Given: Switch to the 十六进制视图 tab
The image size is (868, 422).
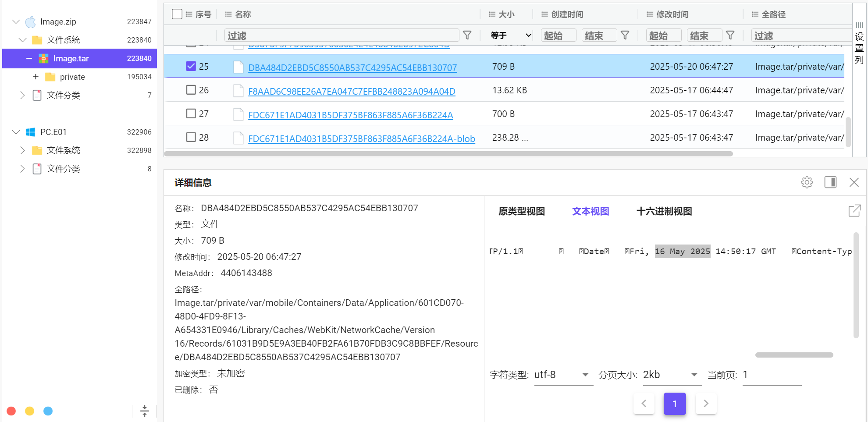Looking at the screenshot, I should click(x=664, y=211).
